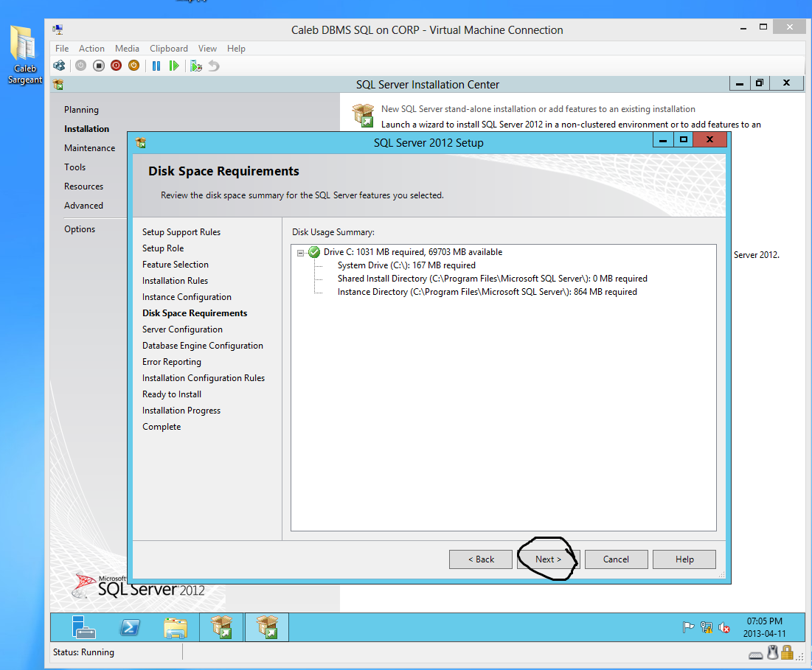Click the Ctrl+Alt+Delete toolbar icon
The image size is (812, 670).
point(59,66)
